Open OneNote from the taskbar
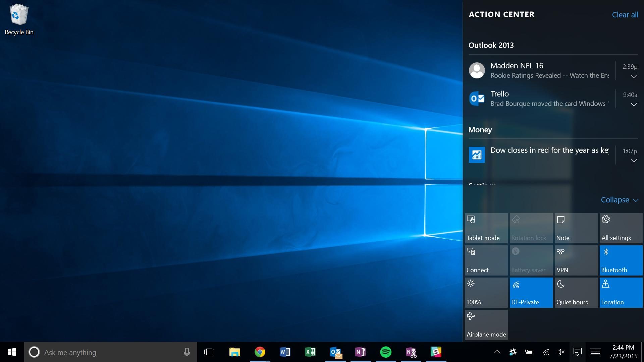 [x=361, y=352]
